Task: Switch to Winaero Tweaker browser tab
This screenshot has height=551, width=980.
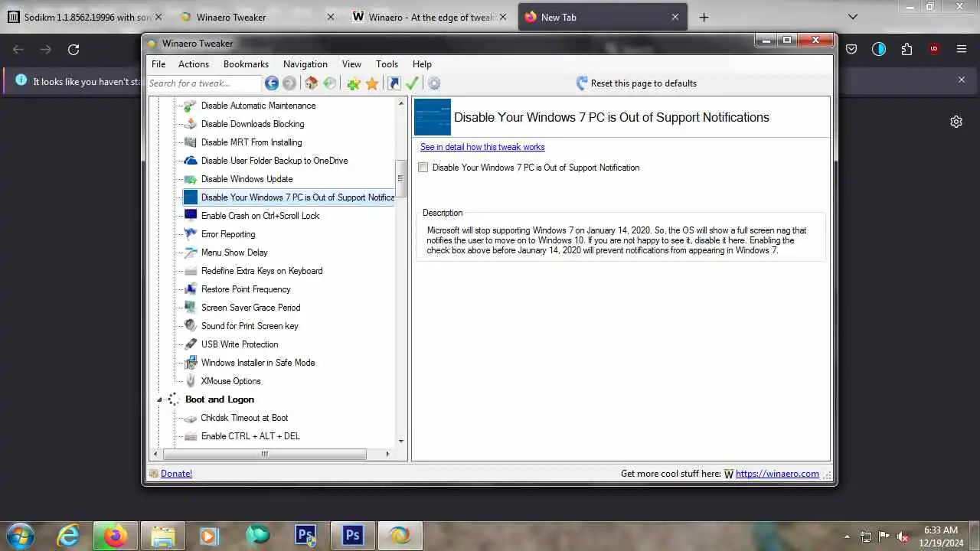Action: pos(256,17)
